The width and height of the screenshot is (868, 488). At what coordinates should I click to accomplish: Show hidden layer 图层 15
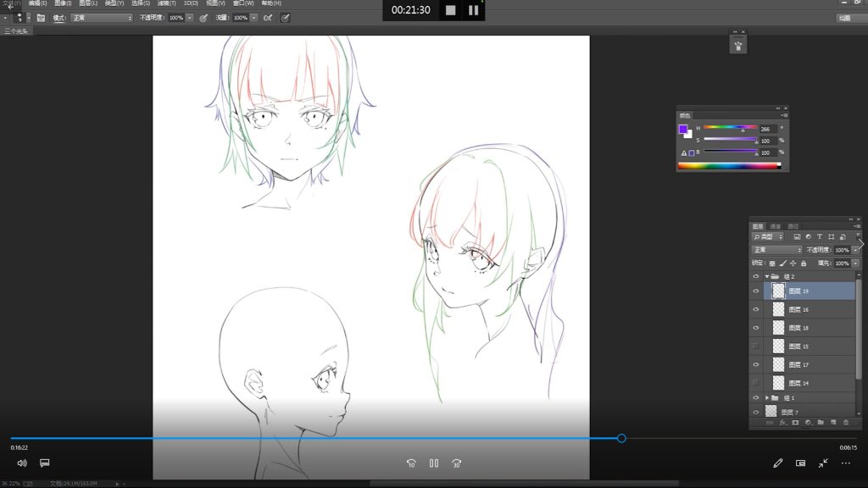[x=755, y=346]
